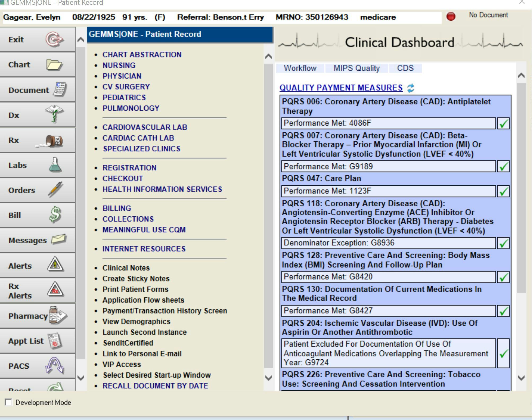The width and height of the screenshot is (532, 420).
Task: Click the Rx medication bottle icon
Action: point(54,140)
